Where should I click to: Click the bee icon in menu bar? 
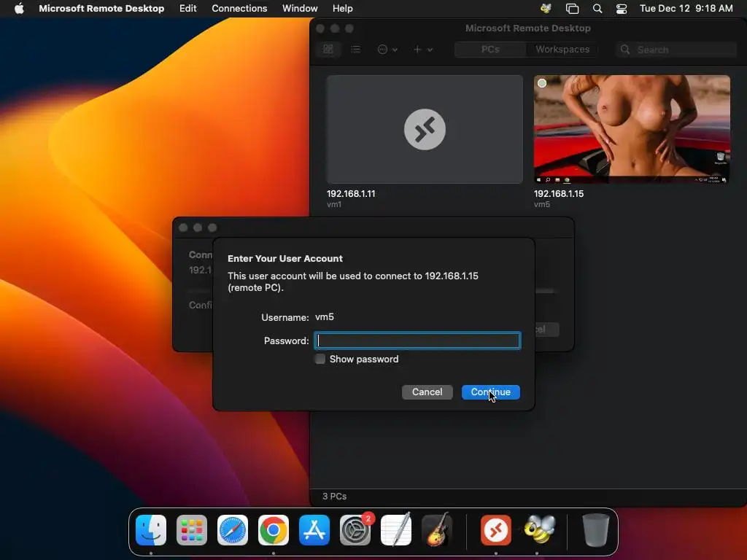(546, 8)
